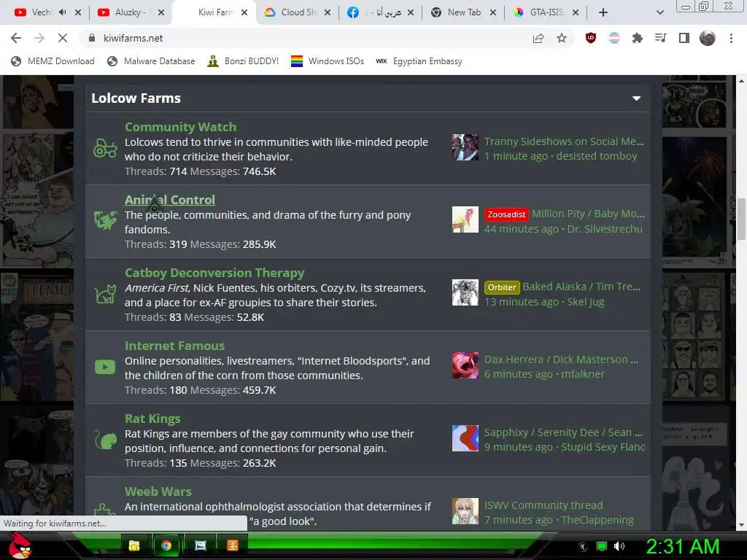Mute the Vech YouTube tab audio
The image size is (747, 560).
[x=63, y=12]
